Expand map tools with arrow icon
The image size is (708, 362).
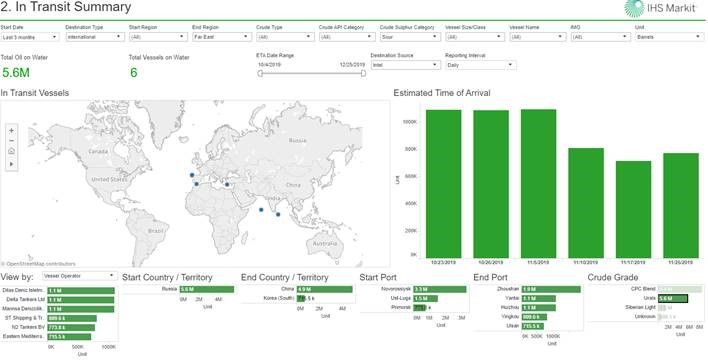click(12, 164)
